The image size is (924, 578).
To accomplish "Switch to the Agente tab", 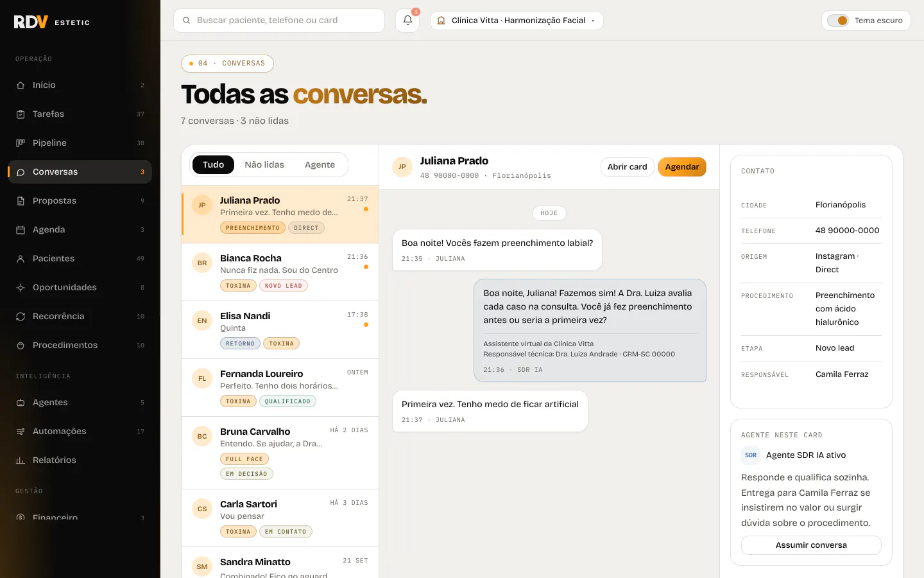I will 320,165.
